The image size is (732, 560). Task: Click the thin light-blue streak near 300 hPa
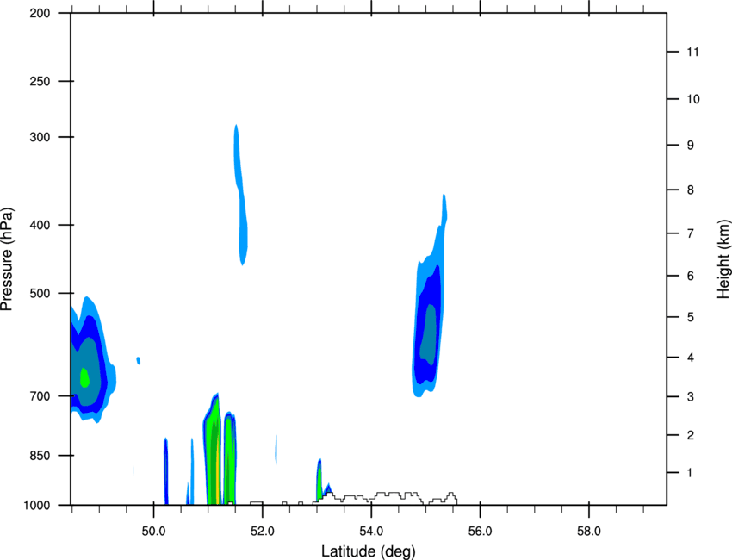click(x=240, y=195)
